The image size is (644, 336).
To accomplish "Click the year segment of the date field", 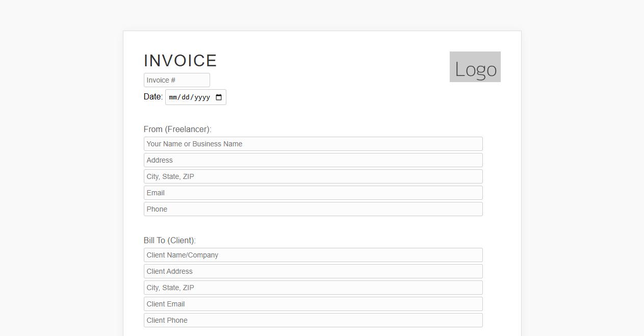I will (x=202, y=97).
